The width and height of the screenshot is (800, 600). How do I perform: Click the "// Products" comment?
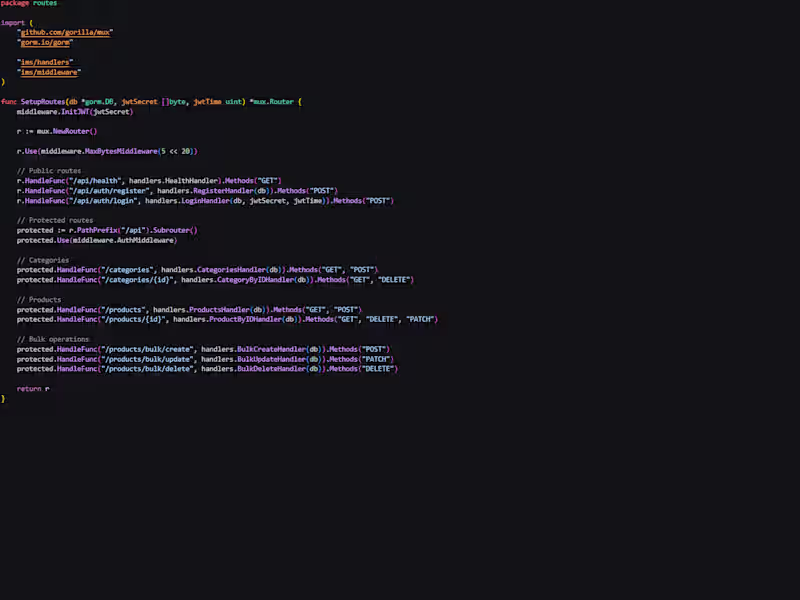click(39, 299)
